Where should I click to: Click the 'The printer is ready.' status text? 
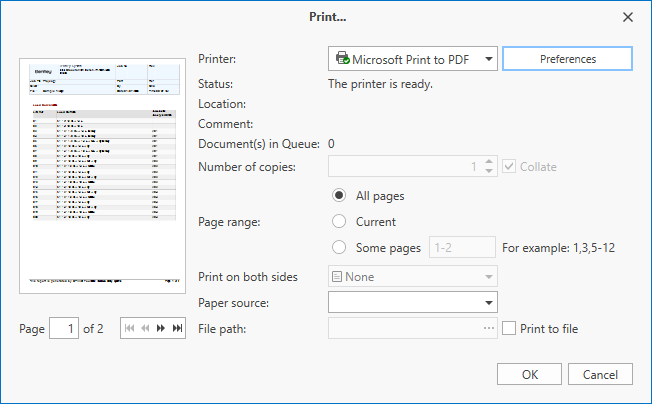click(380, 84)
